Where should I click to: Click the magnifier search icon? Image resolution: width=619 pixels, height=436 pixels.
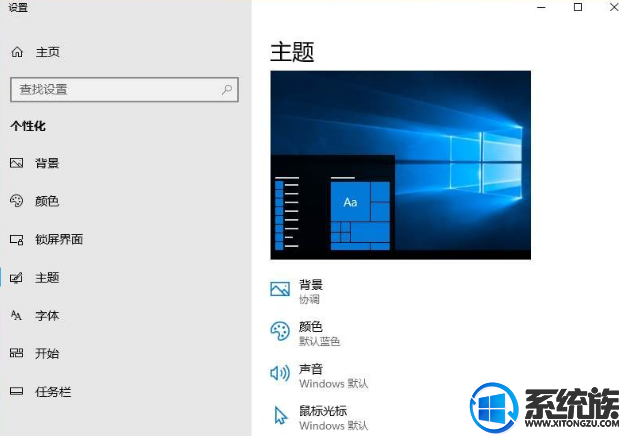(x=227, y=90)
